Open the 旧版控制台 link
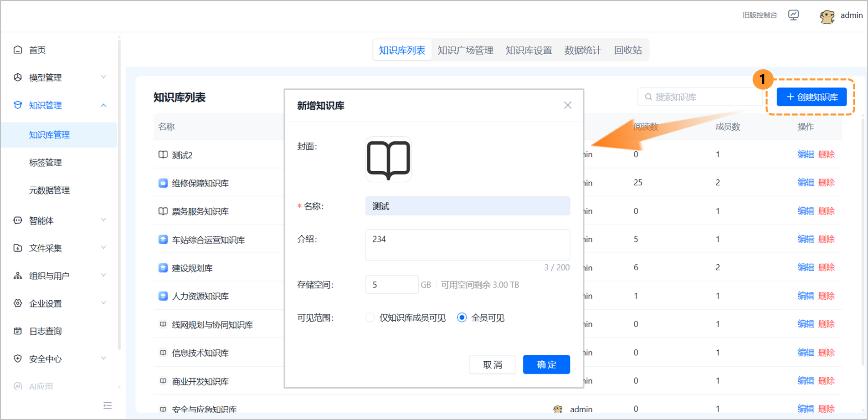The height and width of the screenshot is (420, 868). (x=759, y=15)
